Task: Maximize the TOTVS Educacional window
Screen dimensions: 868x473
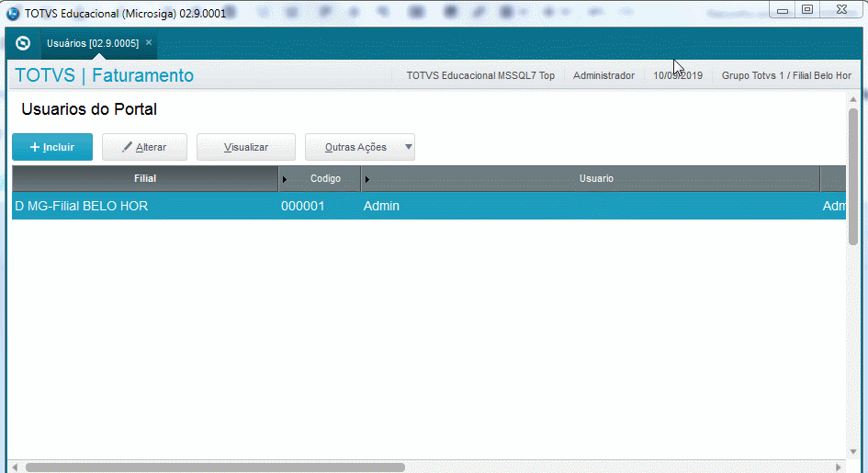Action: coord(807,10)
